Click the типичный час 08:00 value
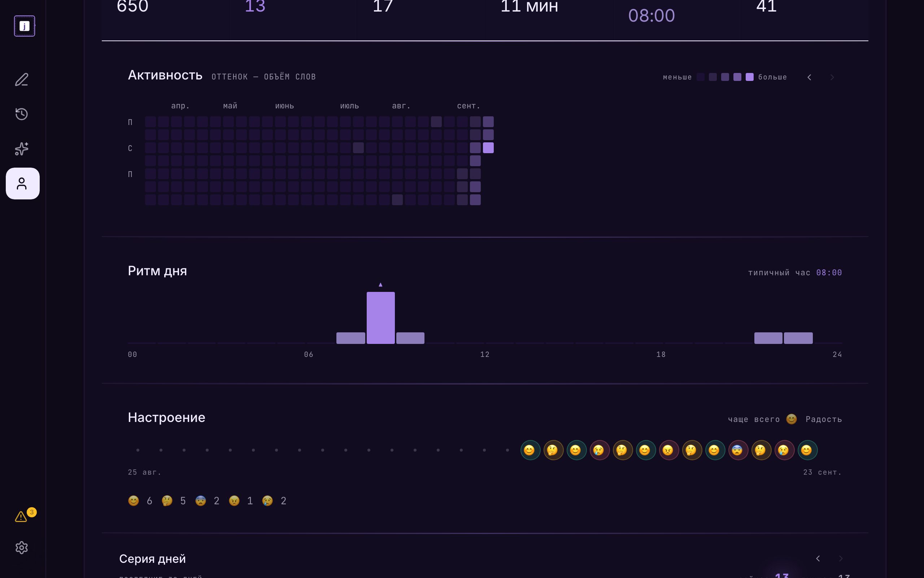The image size is (924, 578). tap(829, 272)
